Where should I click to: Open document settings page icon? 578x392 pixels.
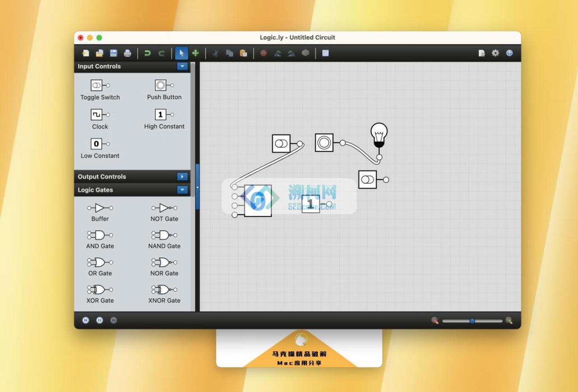pos(482,53)
